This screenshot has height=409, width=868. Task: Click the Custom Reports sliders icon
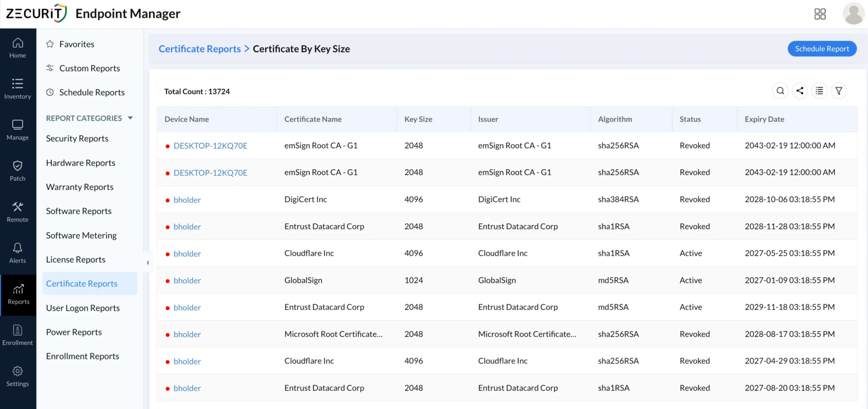[x=50, y=68]
